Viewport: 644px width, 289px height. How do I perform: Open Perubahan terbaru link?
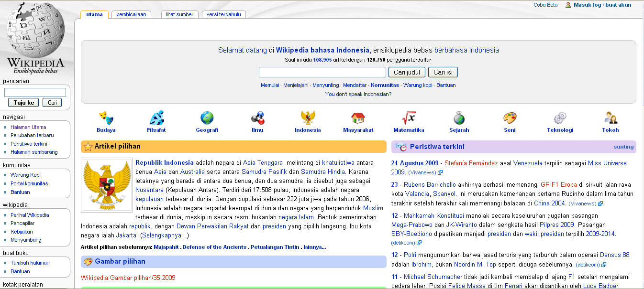pos(32,135)
